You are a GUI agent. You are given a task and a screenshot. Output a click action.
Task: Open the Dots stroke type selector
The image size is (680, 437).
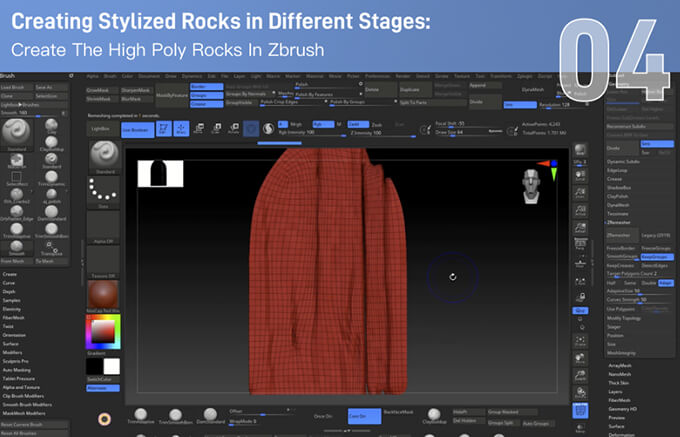103,192
